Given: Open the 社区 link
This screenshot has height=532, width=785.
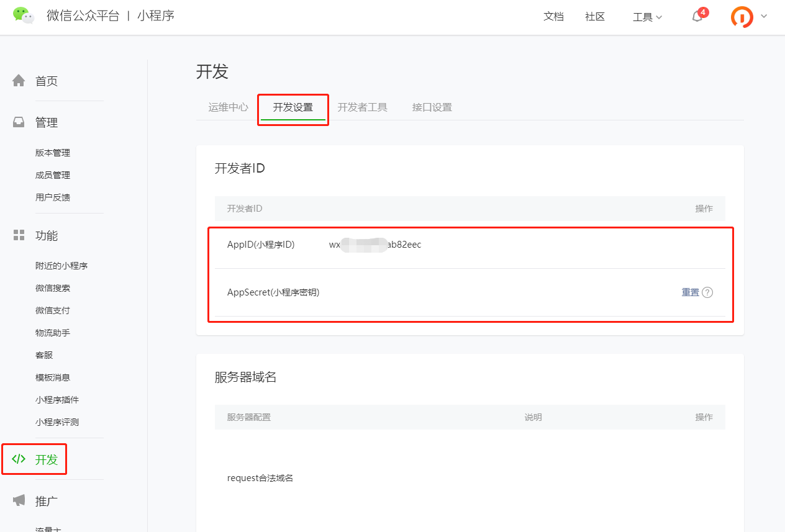Looking at the screenshot, I should (x=595, y=17).
